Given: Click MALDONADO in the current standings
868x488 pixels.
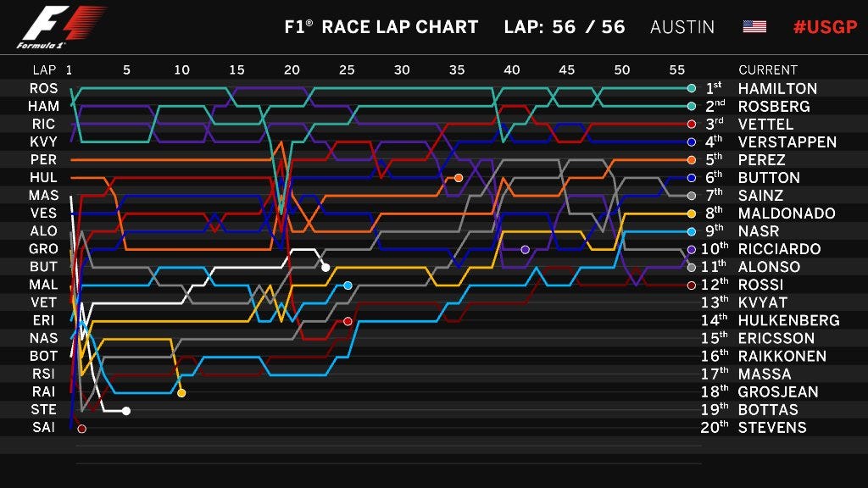Looking at the screenshot, I should (x=787, y=213).
